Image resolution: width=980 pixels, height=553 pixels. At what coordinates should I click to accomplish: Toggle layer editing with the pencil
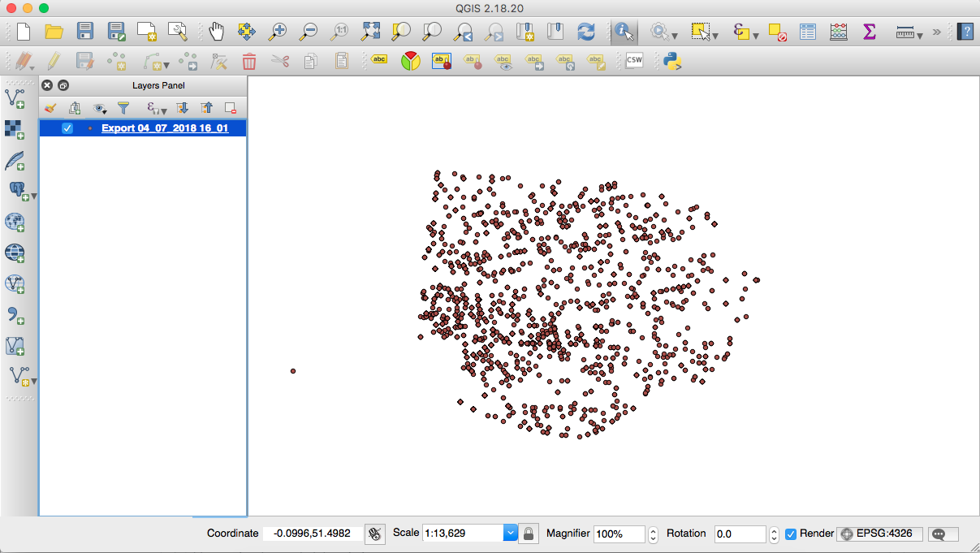54,61
